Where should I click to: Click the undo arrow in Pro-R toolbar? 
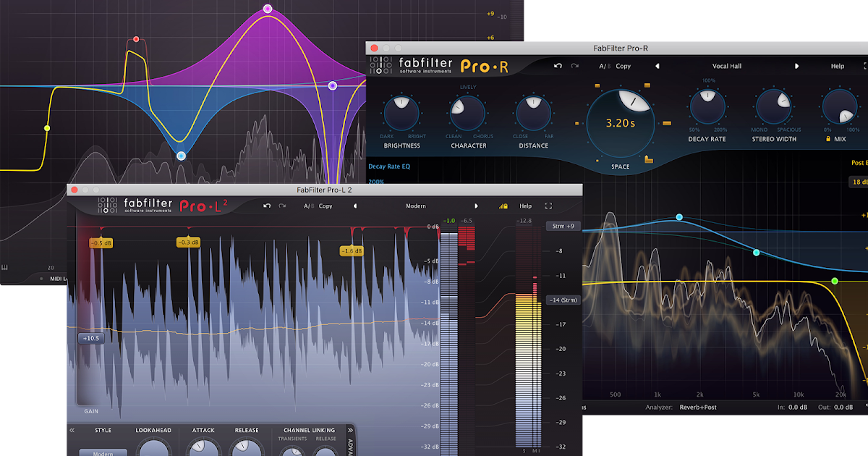pos(558,65)
